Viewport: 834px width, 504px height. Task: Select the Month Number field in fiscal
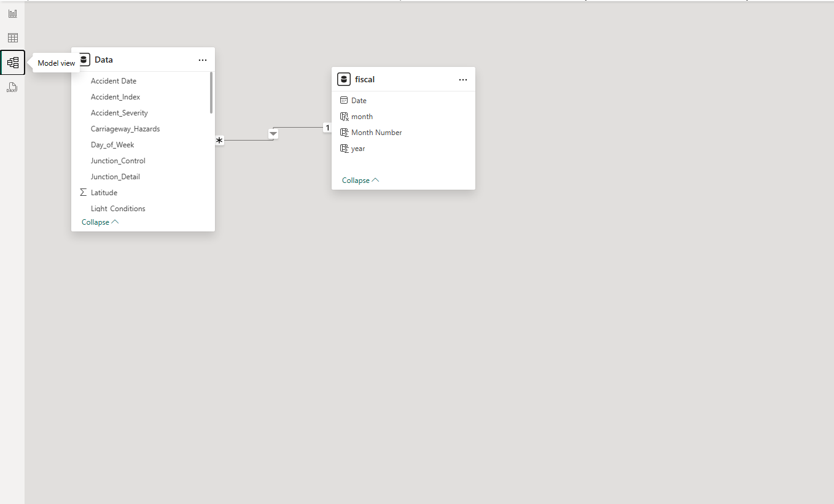[x=376, y=133]
